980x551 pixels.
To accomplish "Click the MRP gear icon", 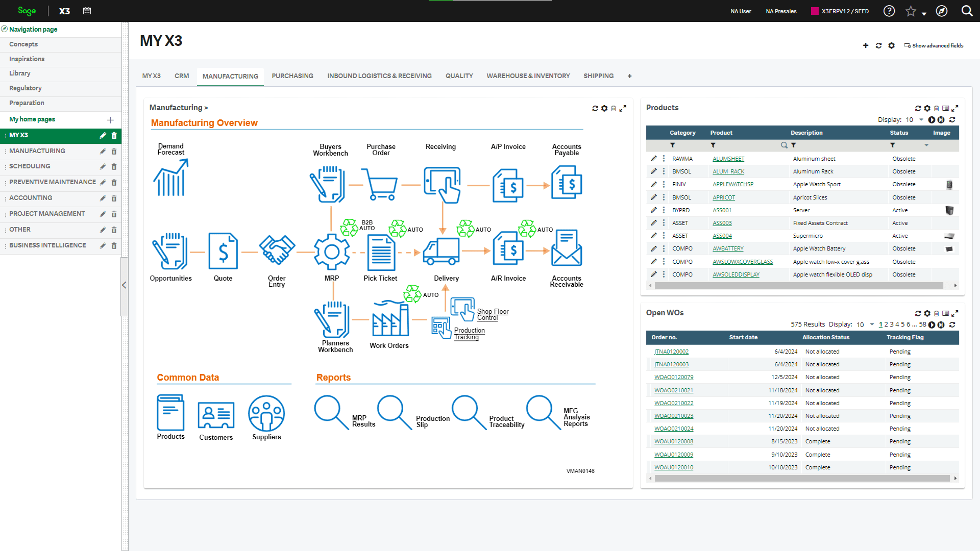I will [332, 252].
